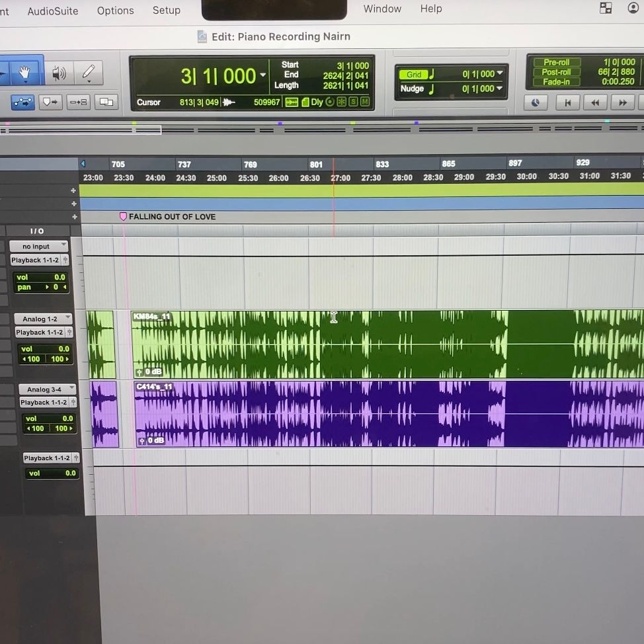Click the Return to Zero transport button
Screen dimensions: 644x644
click(567, 102)
